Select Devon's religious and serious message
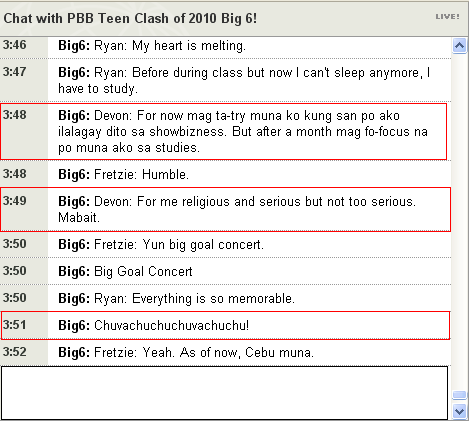The height and width of the screenshot is (421, 470). (226, 209)
